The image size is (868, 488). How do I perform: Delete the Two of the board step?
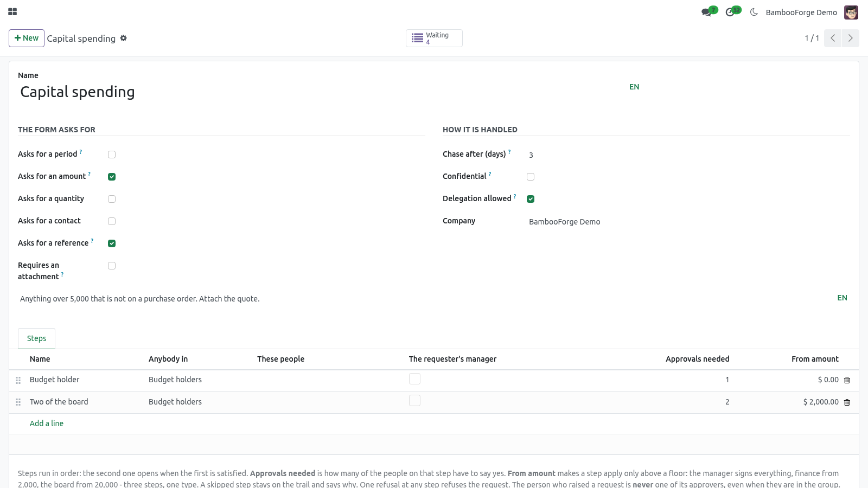pos(847,402)
